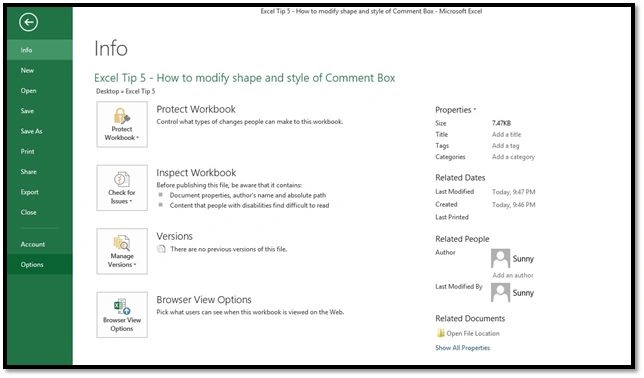644x378 pixels.
Task: Click the 'Document properties, author's name' line
Action: click(248, 195)
